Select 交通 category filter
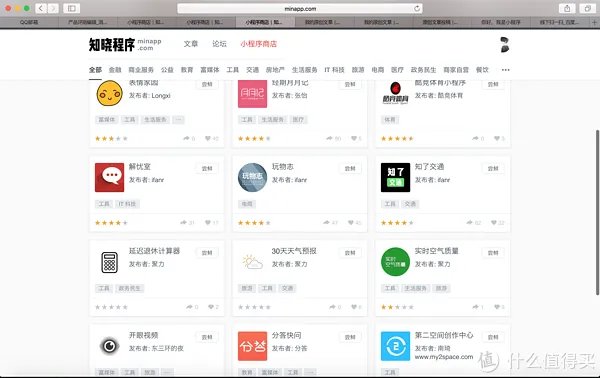 coord(252,70)
